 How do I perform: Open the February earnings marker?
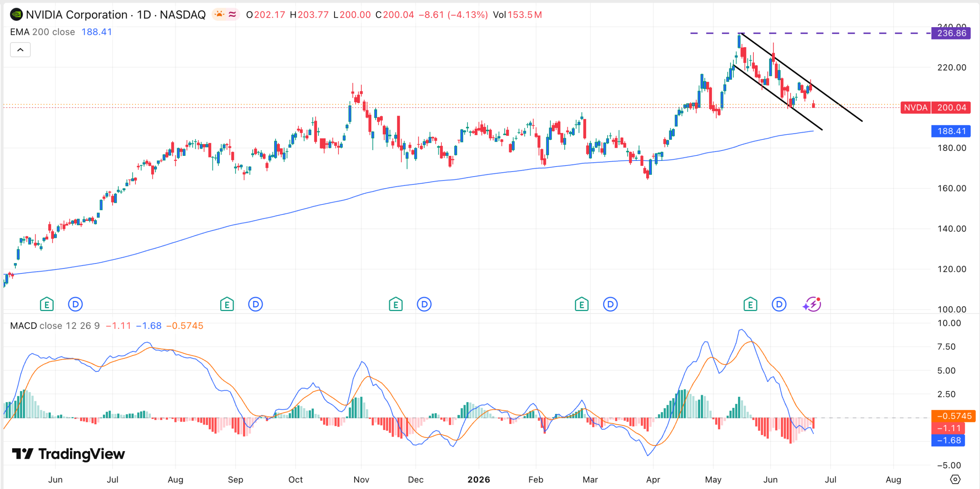point(581,304)
